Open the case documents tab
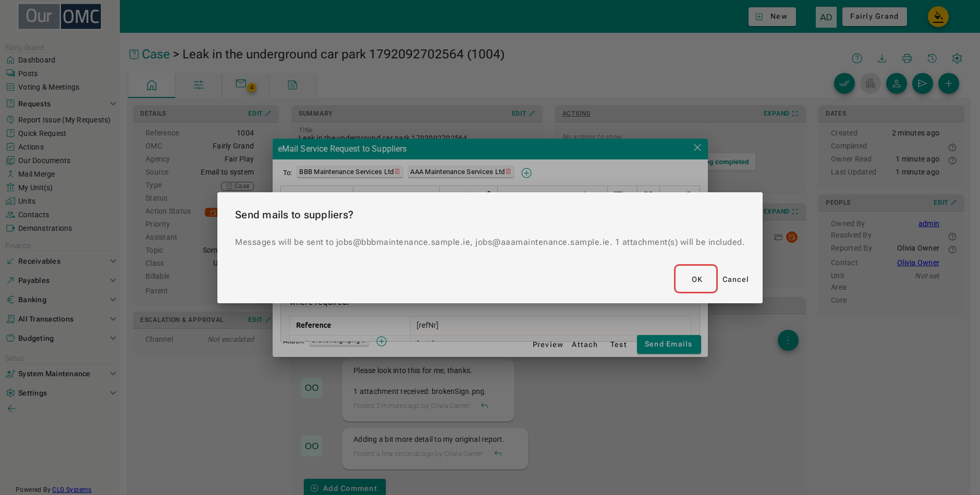The image size is (980, 495). tap(292, 85)
